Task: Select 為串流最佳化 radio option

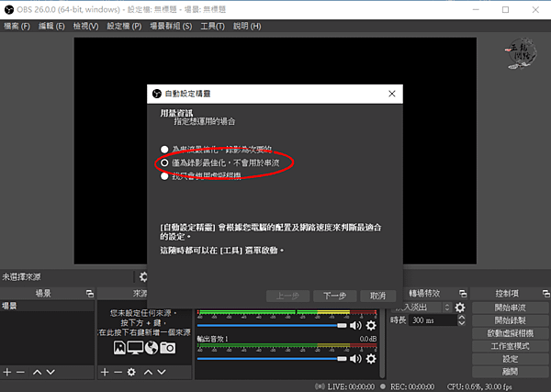Action: [x=164, y=150]
